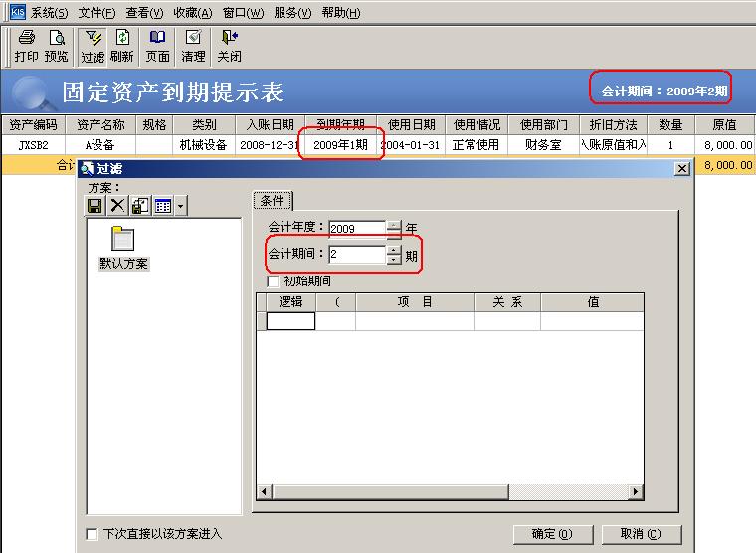Click the condition grid horizontal scrollbar right arrow
Viewport: 756px width, 553px height.
tap(636, 491)
